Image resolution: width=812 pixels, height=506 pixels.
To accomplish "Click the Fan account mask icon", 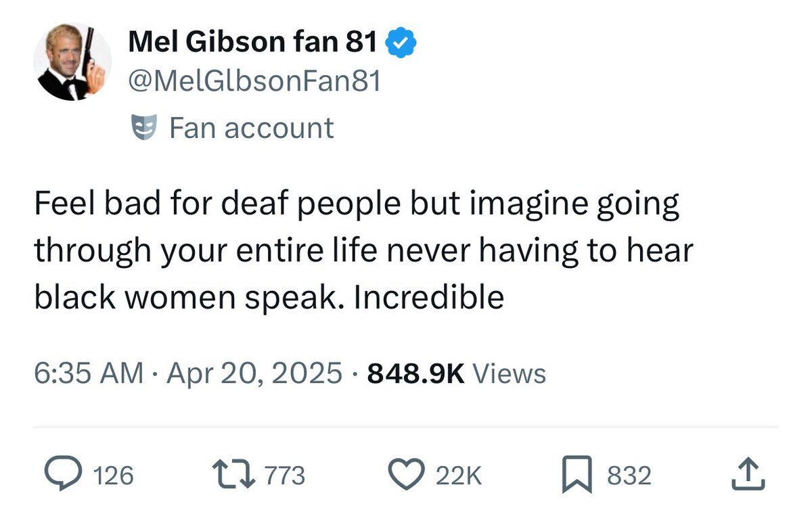I will pos(143,128).
